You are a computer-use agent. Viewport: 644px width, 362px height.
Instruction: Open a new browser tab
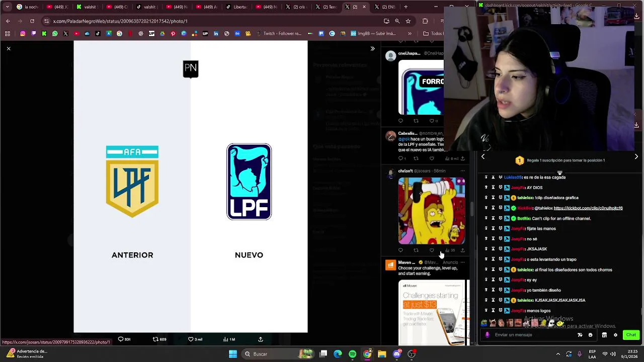[x=406, y=7]
